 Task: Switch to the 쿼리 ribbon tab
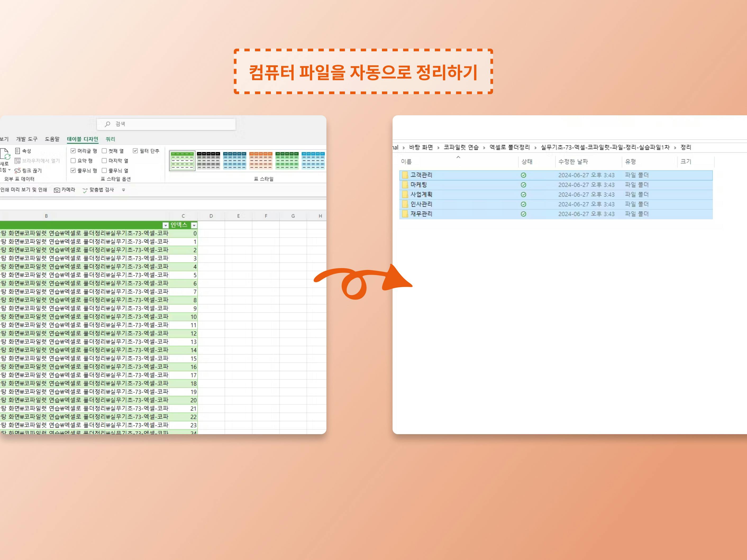pos(110,139)
